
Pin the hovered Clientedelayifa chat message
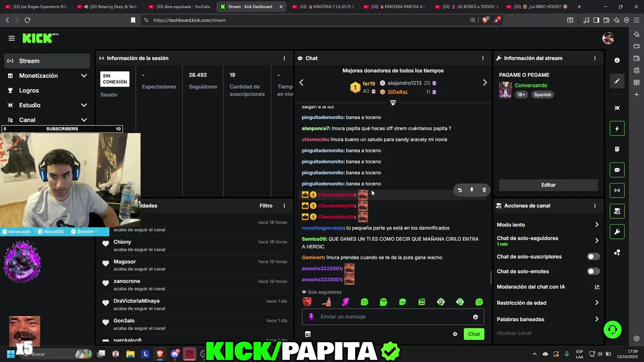click(x=472, y=190)
